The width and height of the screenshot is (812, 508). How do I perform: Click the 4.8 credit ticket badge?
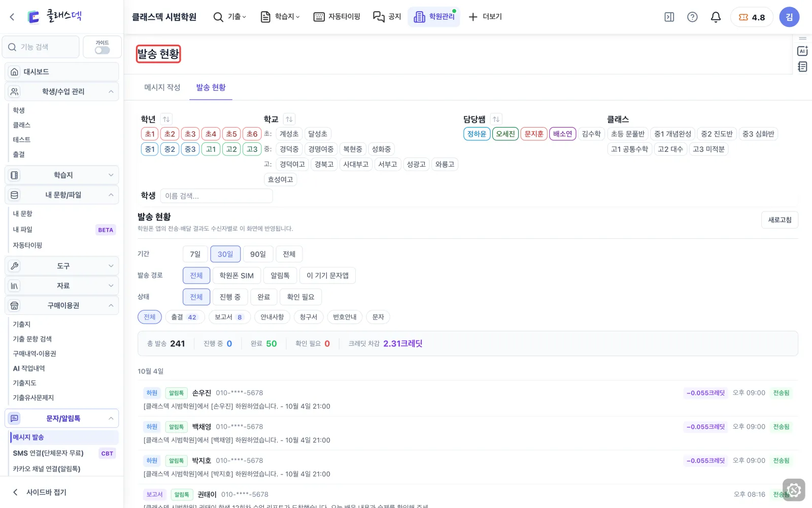coord(752,17)
